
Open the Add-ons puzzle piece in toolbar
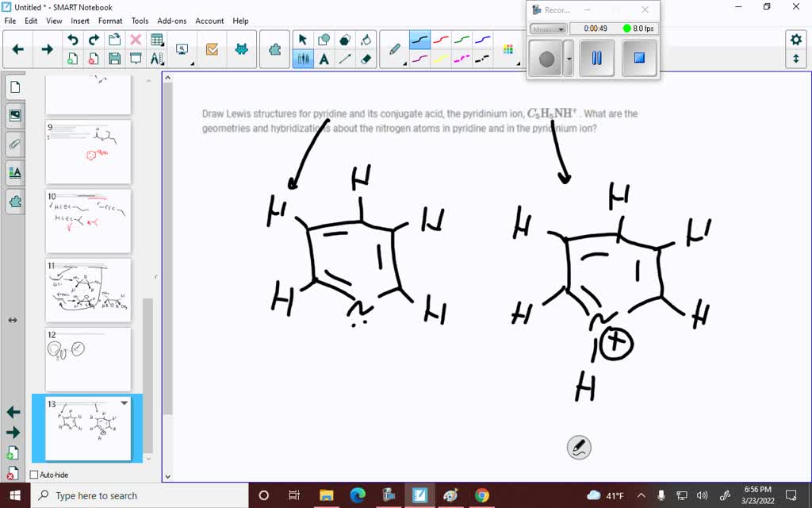(274, 49)
